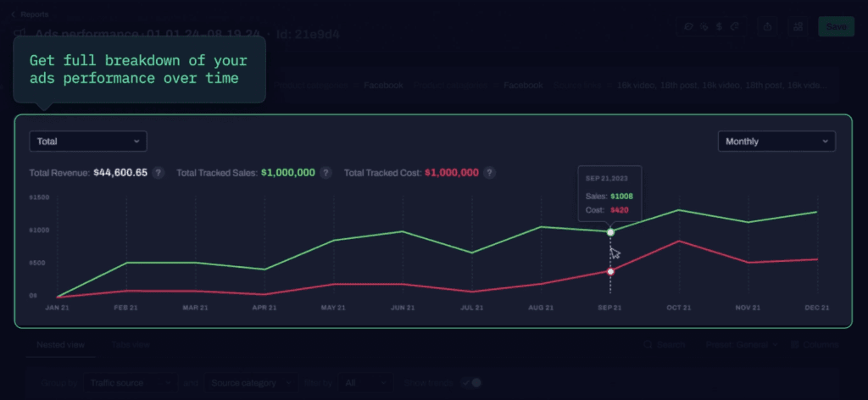This screenshot has width=868, height=400.
Task: Click the red cost point on SEP 21
Action: (x=610, y=271)
